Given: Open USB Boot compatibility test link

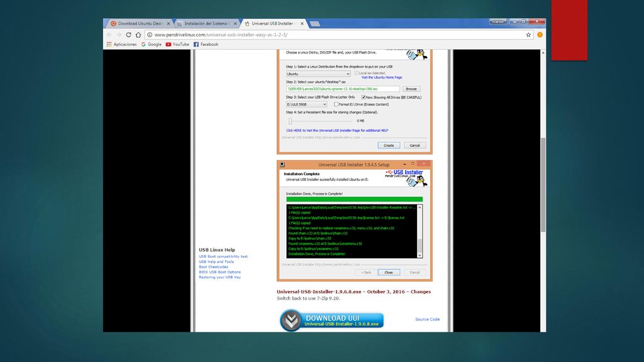Looking at the screenshot, I should [223, 256].
